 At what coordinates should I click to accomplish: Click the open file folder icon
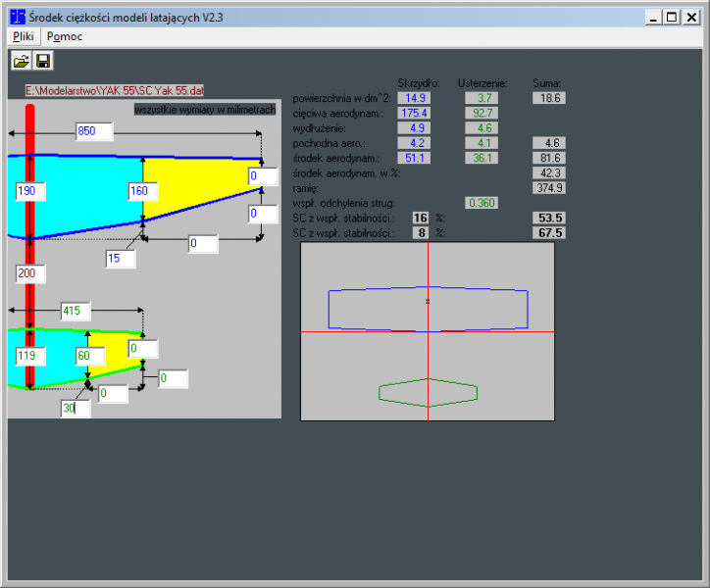(x=21, y=61)
